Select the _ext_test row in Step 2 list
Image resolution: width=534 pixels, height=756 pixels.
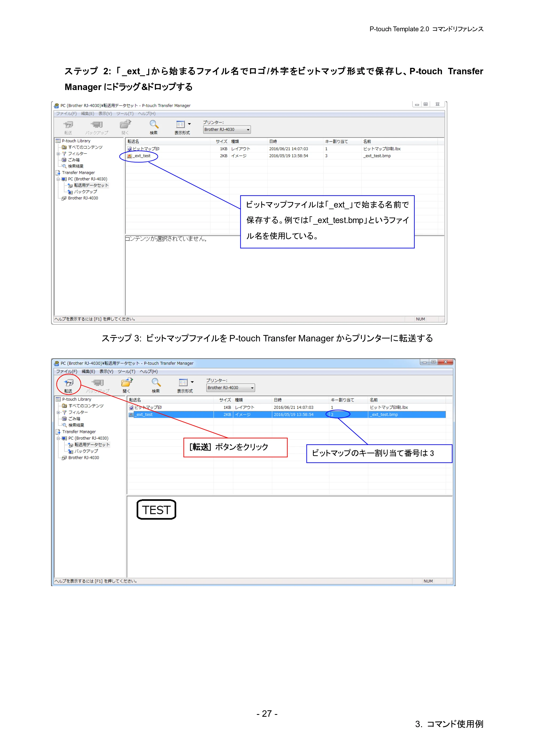282,156
